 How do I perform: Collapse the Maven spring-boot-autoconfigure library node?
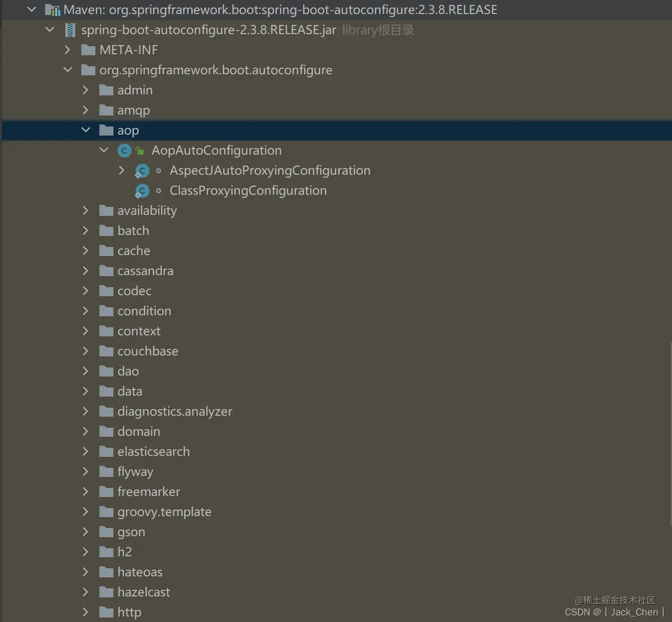[x=32, y=10]
